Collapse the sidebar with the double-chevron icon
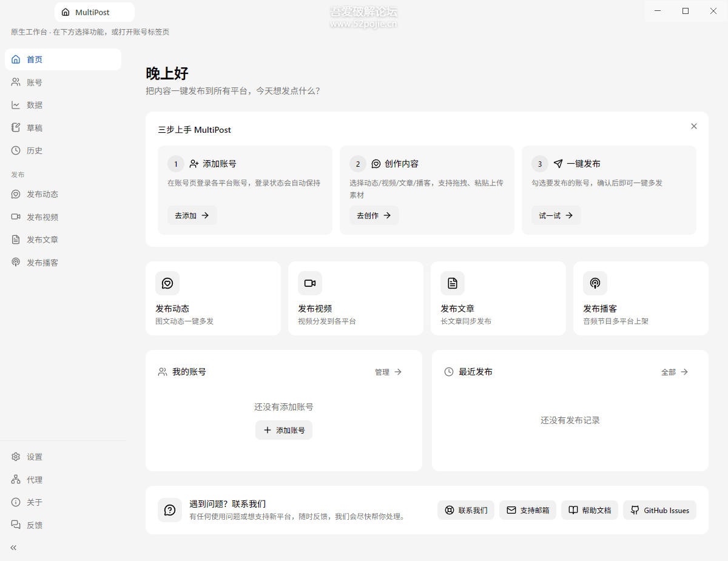 click(x=13, y=548)
